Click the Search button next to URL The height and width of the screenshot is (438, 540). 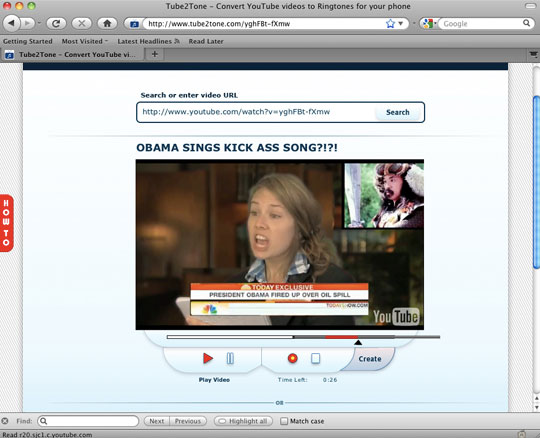(398, 112)
